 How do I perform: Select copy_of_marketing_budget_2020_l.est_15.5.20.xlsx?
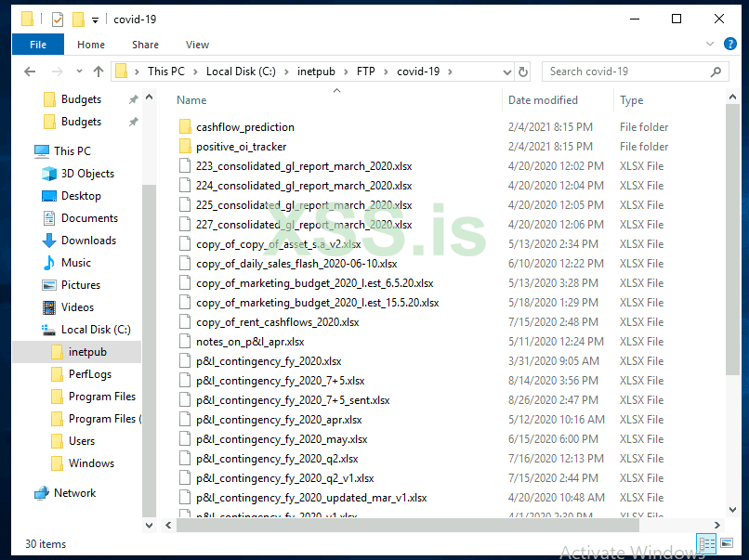click(x=318, y=303)
